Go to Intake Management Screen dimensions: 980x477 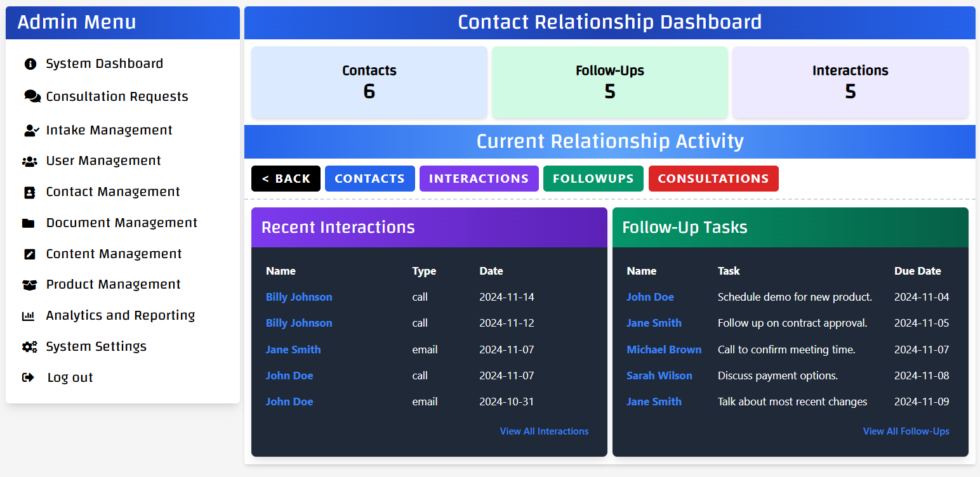point(109,130)
